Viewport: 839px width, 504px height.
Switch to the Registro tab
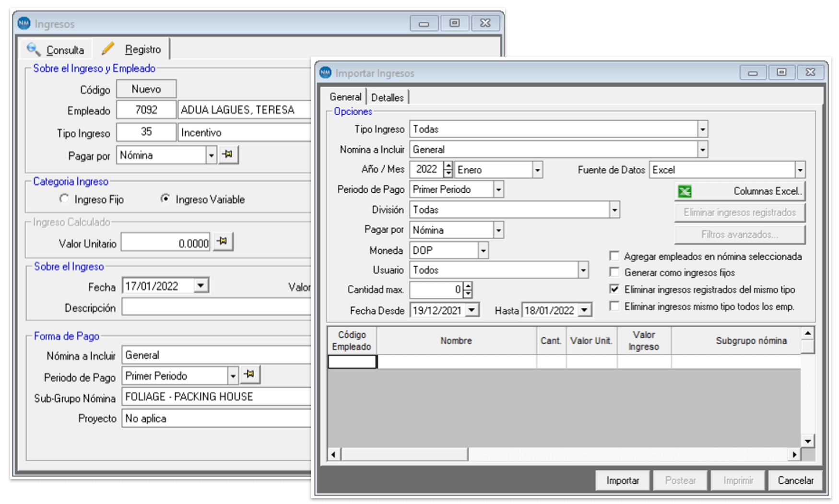point(131,49)
